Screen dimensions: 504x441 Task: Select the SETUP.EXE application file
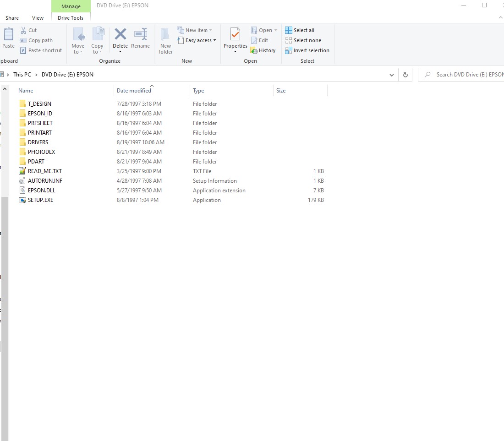40,200
